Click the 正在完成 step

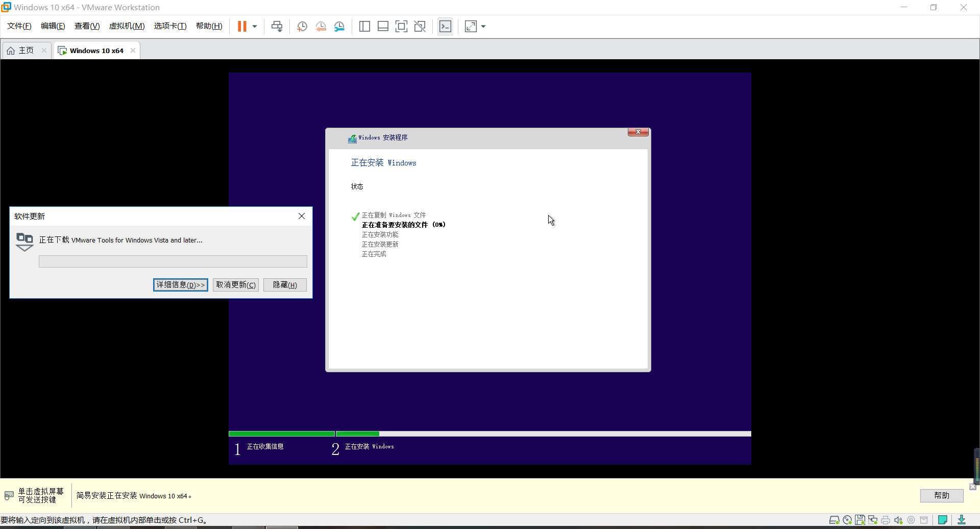pyautogui.click(x=374, y=254)
